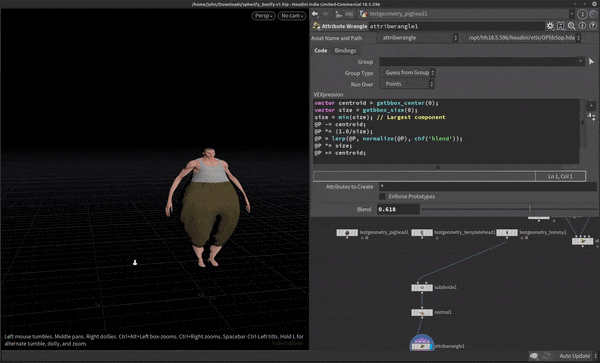
Task: Select the normal1 node
Action: coord(422,313)
